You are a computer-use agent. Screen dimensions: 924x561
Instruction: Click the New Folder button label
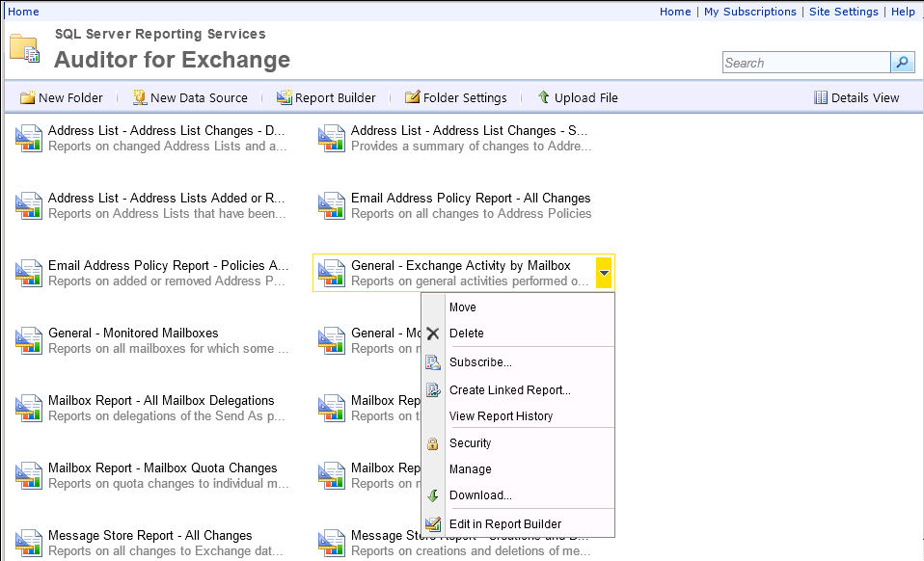(x=70, y=97)
